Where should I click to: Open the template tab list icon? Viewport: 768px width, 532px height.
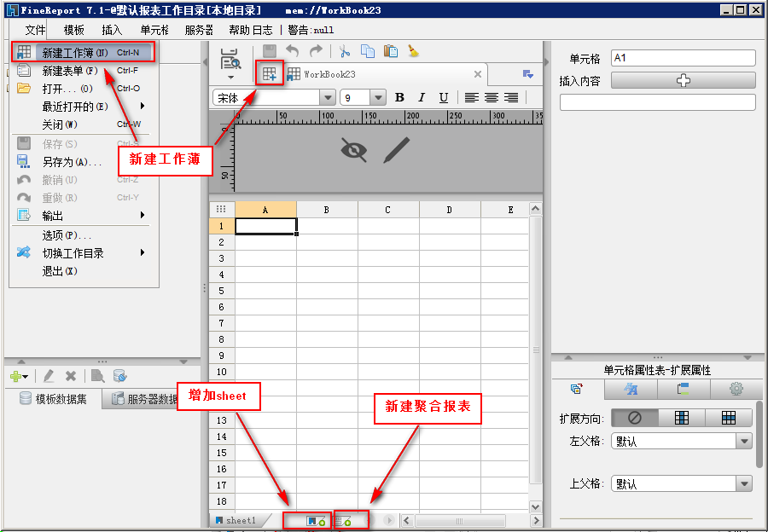coord(527,74)
